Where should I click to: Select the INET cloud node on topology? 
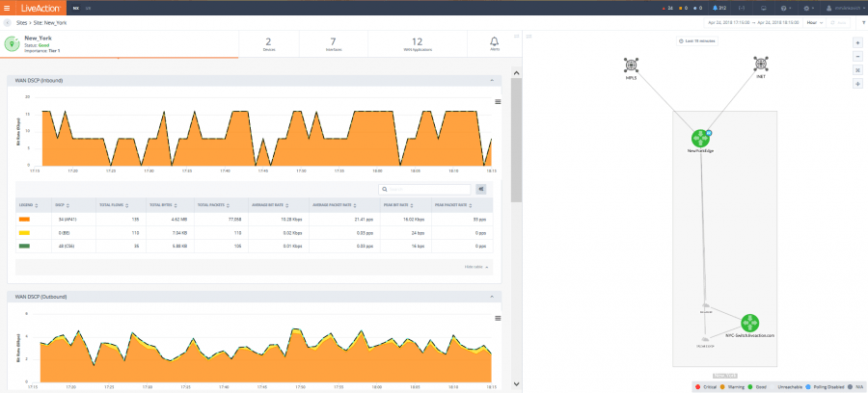coord(760,65)
